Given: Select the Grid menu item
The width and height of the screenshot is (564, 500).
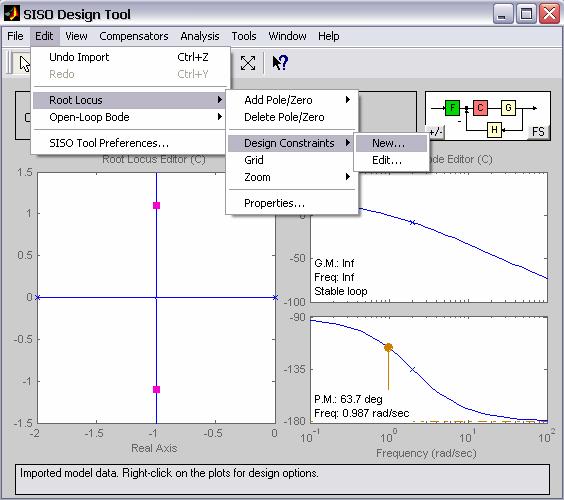Looking at the screenshot, I should (x=292, y=160).
